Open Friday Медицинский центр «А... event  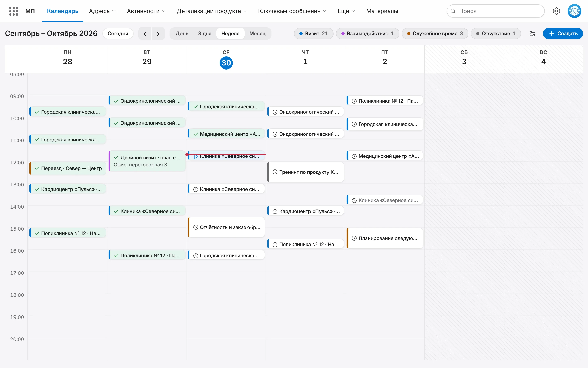[x=385, y=156]
